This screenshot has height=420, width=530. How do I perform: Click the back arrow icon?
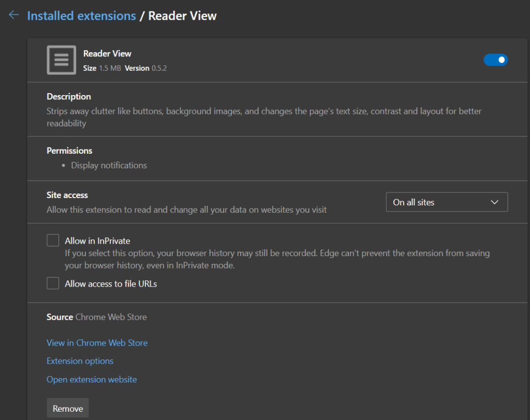tap(13, 14)
